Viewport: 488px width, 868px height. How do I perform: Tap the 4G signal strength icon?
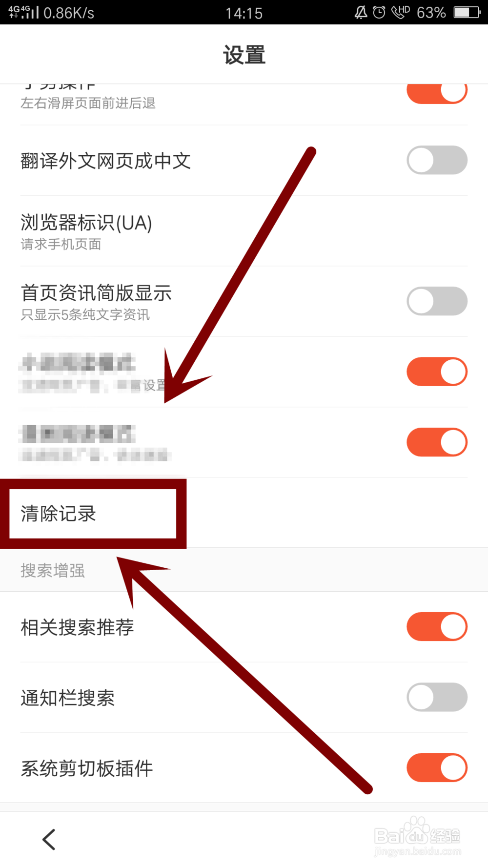[x=23, y=12]
